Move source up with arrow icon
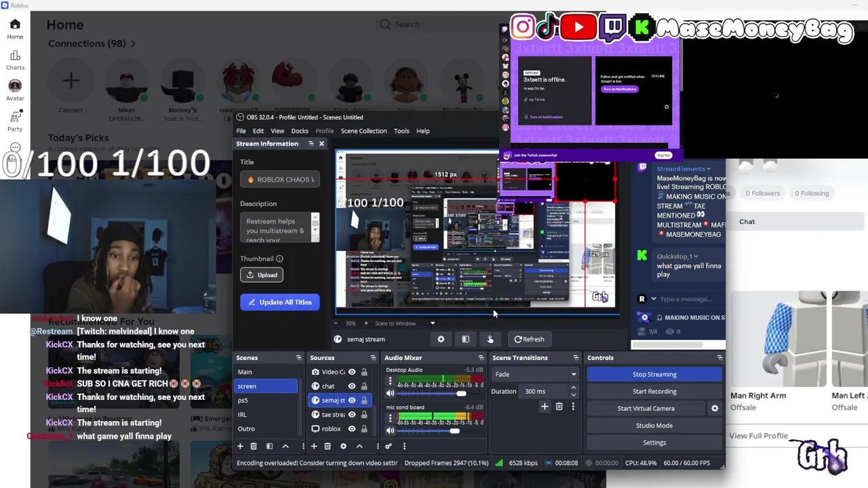This screenshot has height=488, width=868. point(359,446)
